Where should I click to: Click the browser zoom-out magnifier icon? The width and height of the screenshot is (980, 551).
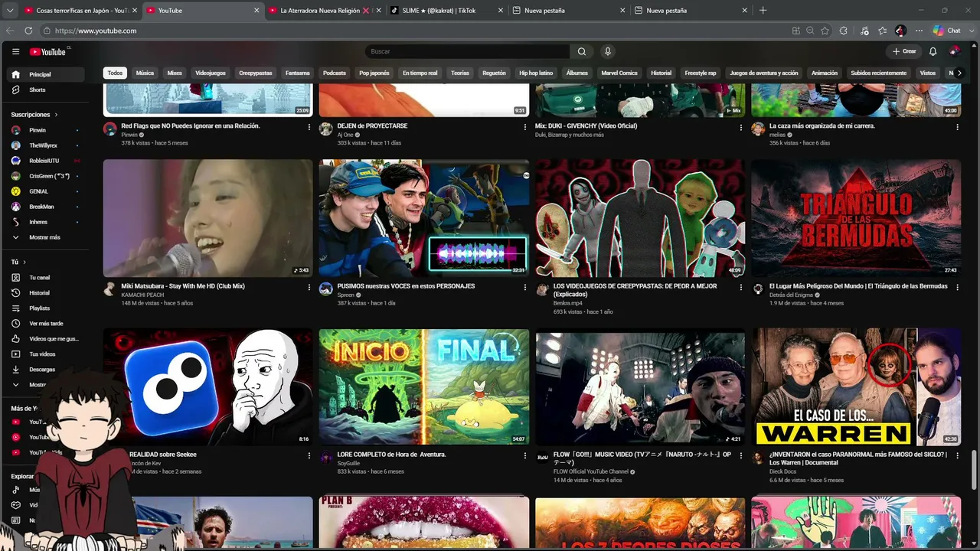[x=810, y=31]
